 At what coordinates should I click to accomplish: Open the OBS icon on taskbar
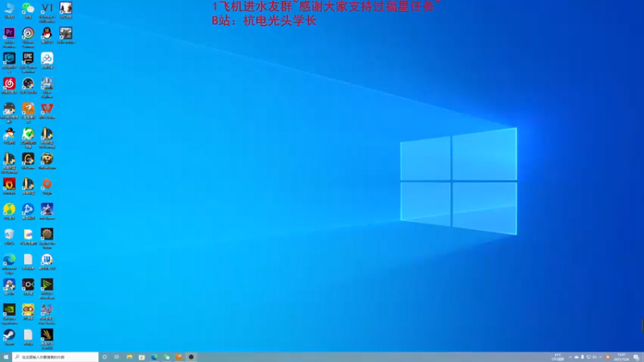[191, 357]
